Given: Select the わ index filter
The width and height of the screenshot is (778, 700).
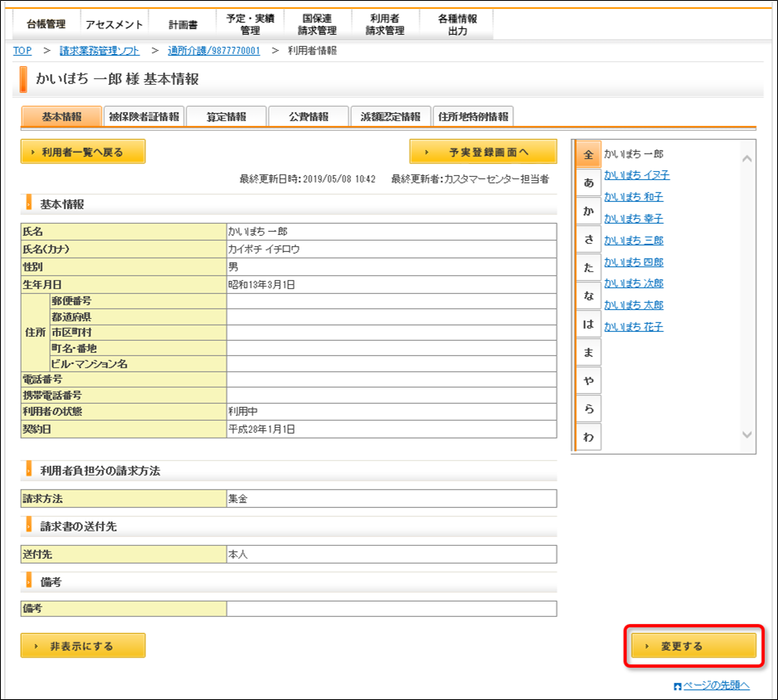Looking at the screenshot, I should (x=588, y=437).
